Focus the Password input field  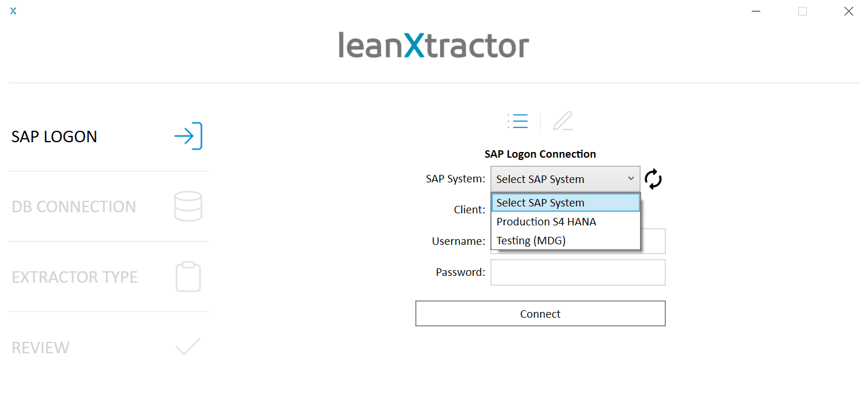point(578,272)
